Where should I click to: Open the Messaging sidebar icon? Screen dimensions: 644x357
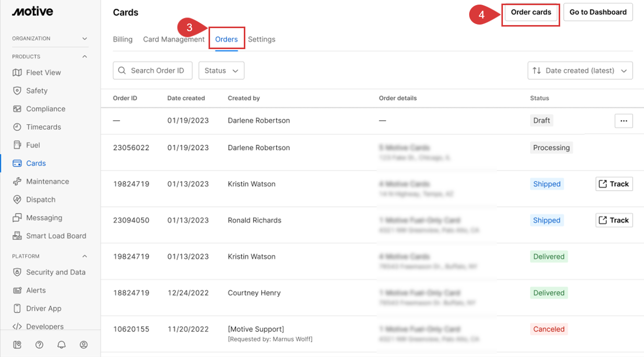[x=17, y=218]
